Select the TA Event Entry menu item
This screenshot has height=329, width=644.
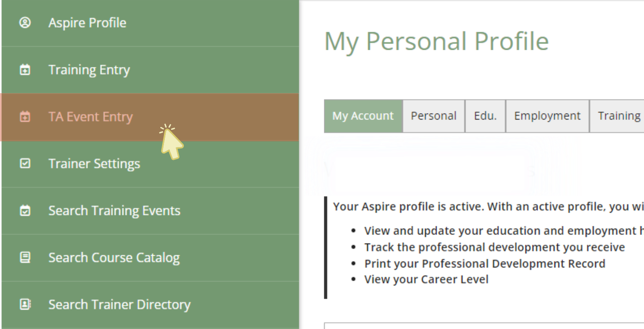(91, 117)
